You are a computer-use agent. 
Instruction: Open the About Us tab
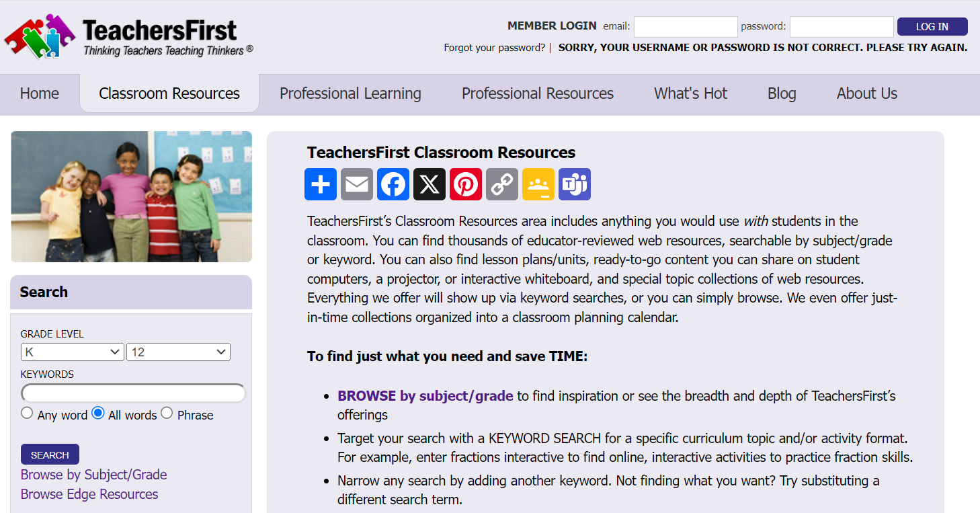[867, 93]
